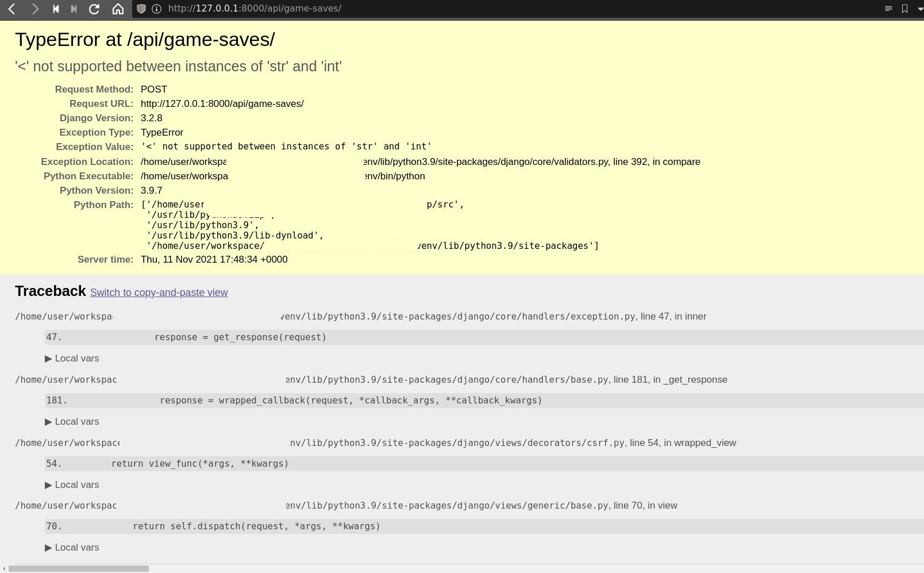Open site information icon in the address bar
The height and width of the screenshot is (573, 924).
[x=156, y=9]
